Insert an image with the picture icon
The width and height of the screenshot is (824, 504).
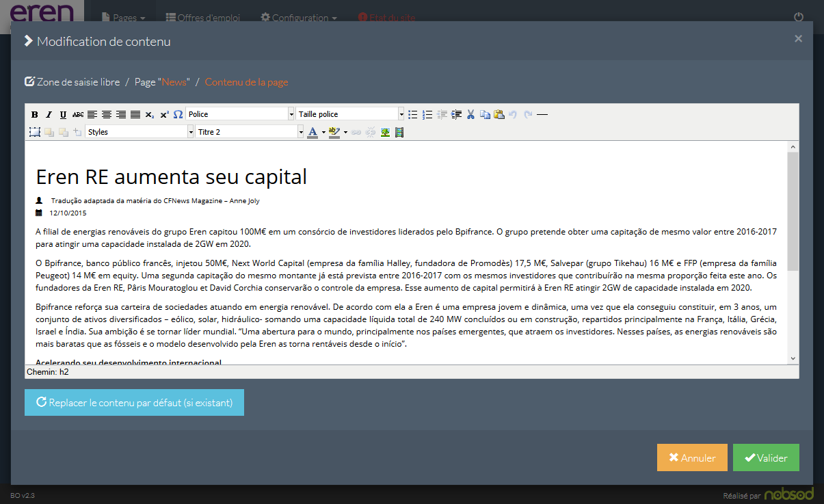(385, 132)
